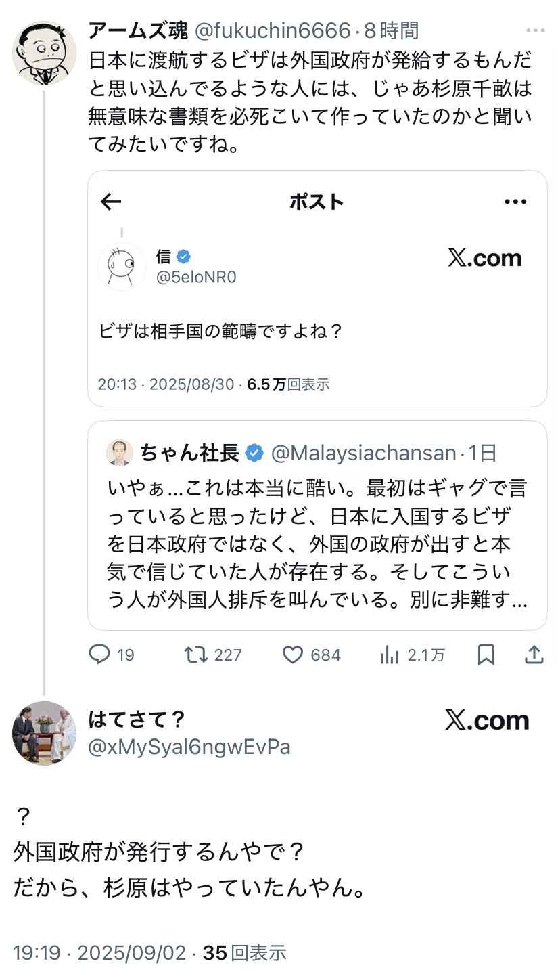Viewport: 560px width, 972px height.
Task: Click ちゃん社長 verified badge
Action: (254, 453)
